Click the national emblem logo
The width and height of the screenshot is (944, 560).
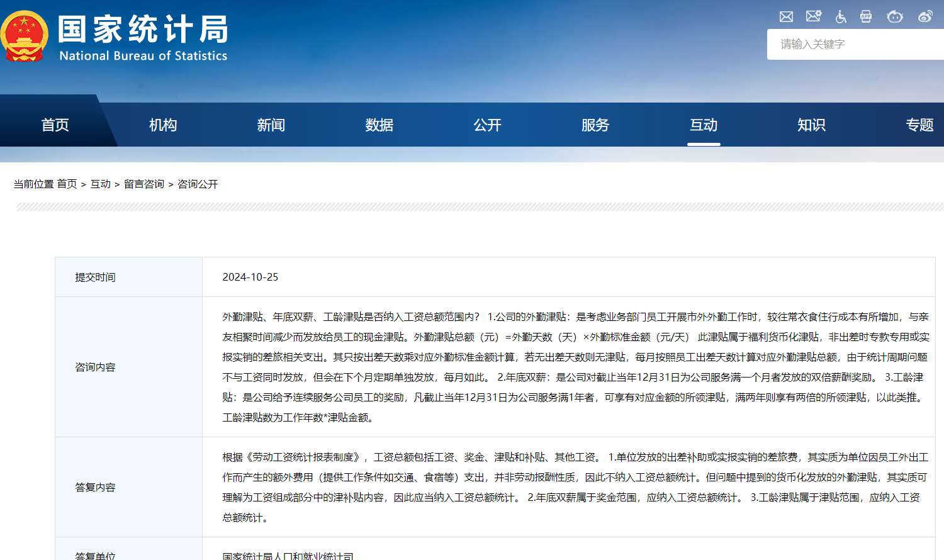[x=24, y=36]
